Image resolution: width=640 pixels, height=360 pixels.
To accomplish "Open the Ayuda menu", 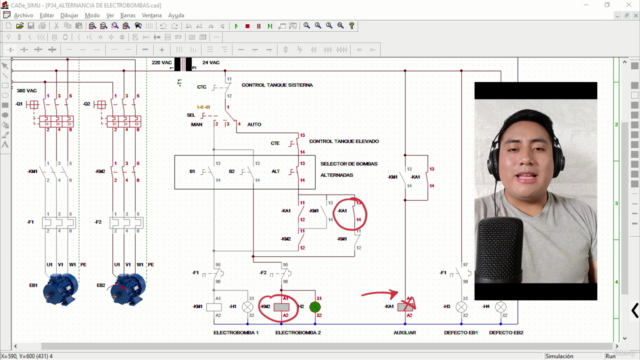I will pyautogui.click(x=176, y=15).
